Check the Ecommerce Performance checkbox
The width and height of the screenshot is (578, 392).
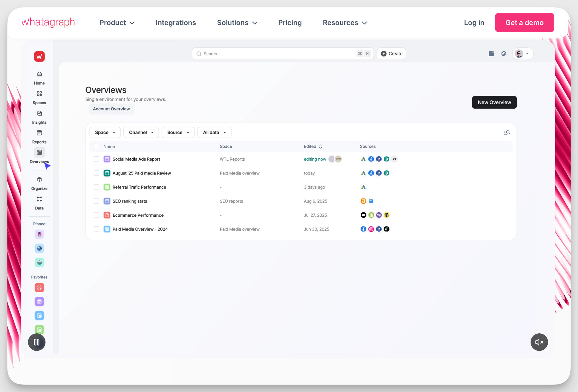coord(97,215)
